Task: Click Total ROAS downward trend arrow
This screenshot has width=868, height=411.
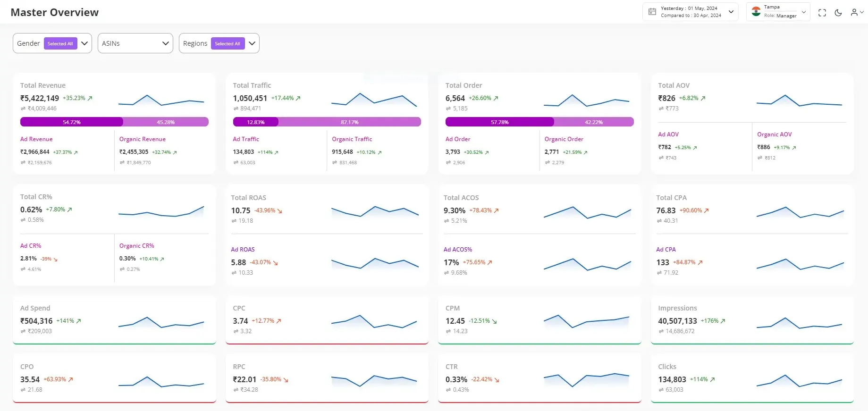Action: click(x=280, y=211)
